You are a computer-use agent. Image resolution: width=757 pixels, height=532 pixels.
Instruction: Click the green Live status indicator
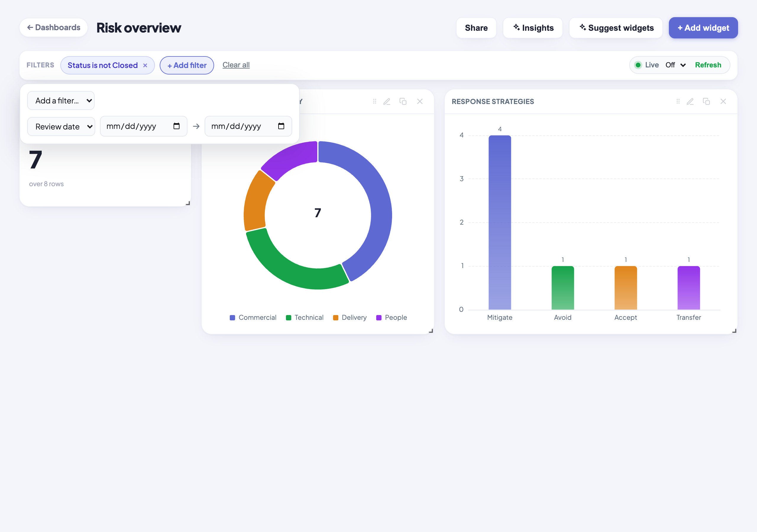coord(638,65)
